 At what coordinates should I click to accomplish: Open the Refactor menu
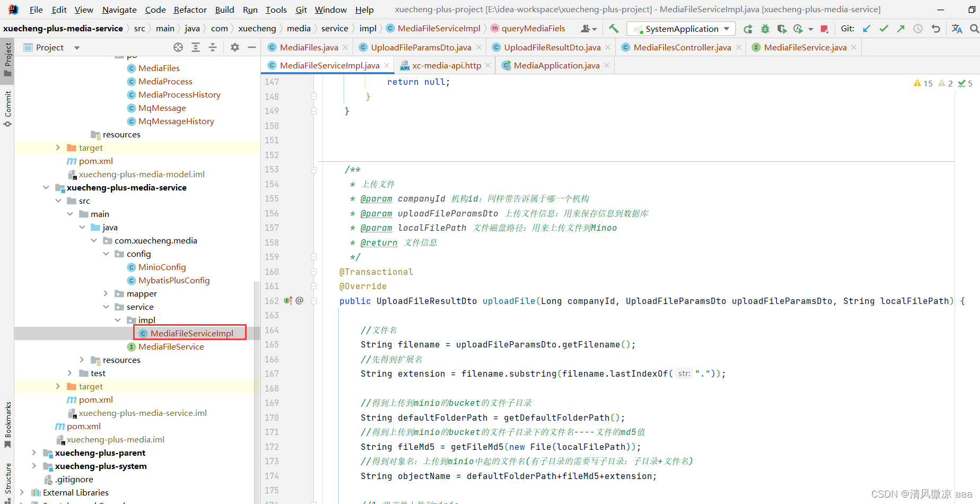point(190,10)
